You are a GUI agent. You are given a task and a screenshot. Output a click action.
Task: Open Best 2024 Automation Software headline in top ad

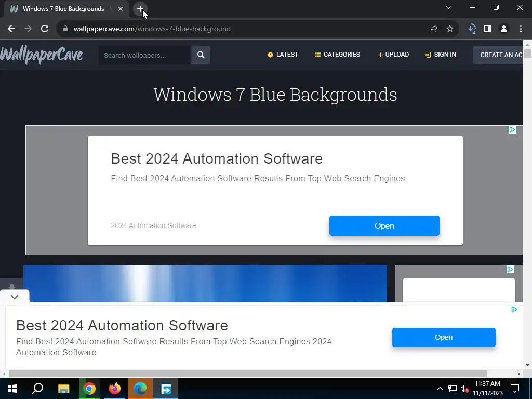coord(217,159)
